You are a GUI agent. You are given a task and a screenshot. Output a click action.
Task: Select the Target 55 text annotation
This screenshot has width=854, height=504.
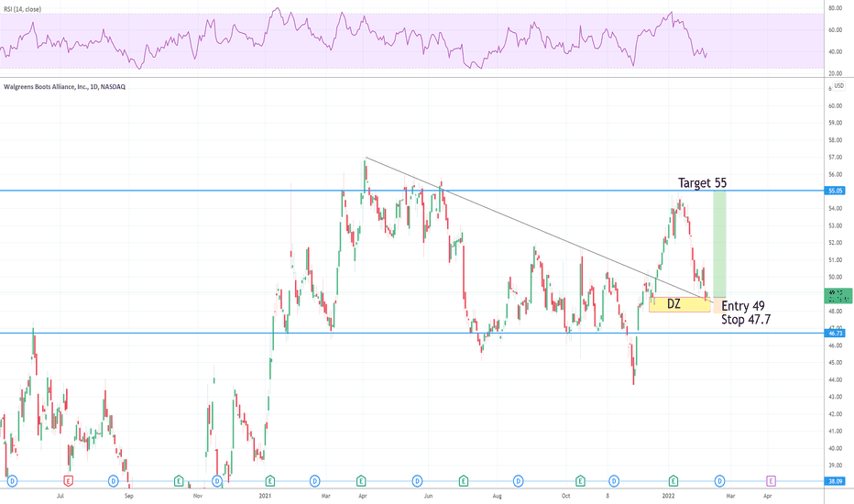[702, 182]
